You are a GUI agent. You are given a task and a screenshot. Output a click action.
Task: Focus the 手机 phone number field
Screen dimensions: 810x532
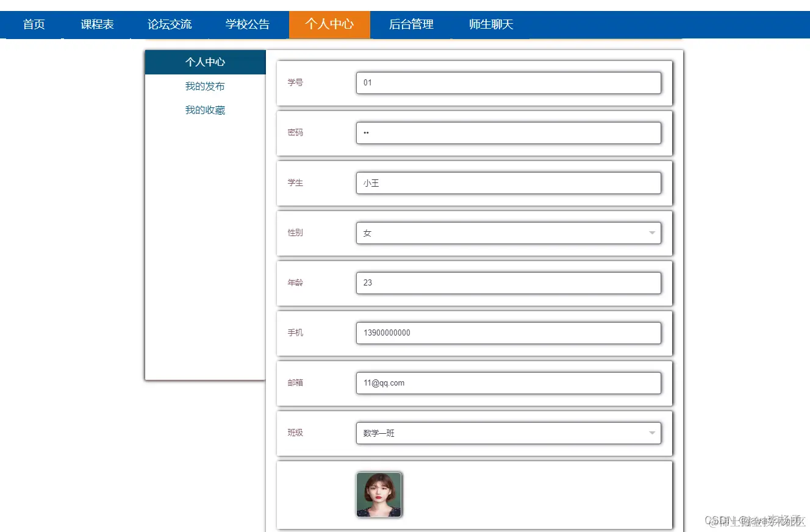click(509, 333)
